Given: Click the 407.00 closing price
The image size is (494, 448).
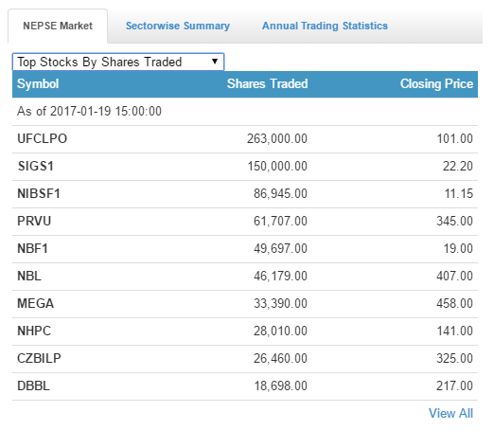Looking at the screenshot, I should (x=455, y=277).
